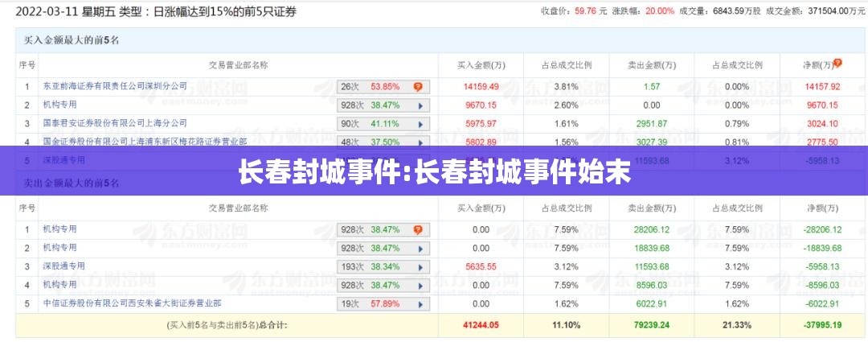
Task: Click the sell amount 6022.91
Action: point(652,303)
